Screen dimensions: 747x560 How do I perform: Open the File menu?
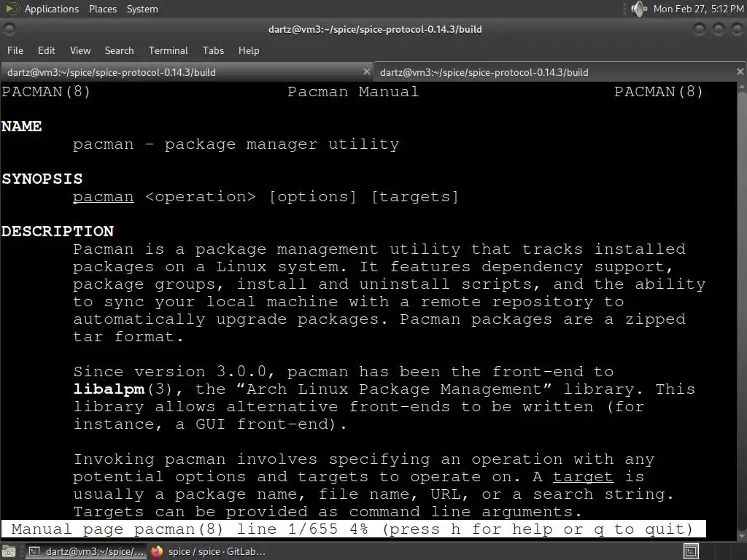tap(15, 50)
